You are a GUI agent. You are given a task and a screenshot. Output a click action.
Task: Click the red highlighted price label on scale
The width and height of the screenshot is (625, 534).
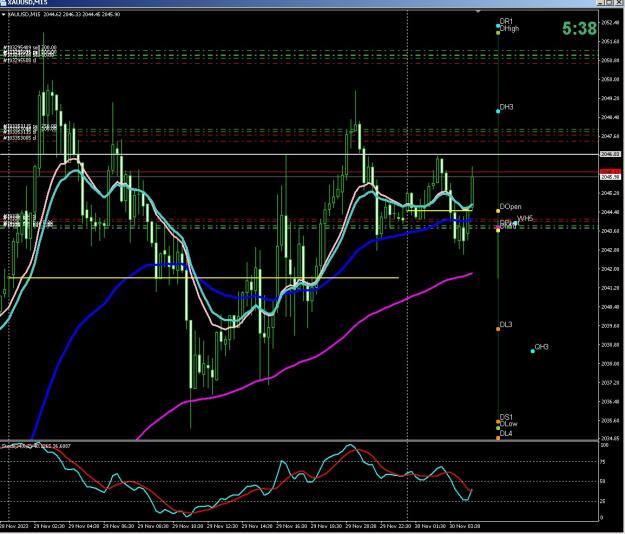coord(610,172)
